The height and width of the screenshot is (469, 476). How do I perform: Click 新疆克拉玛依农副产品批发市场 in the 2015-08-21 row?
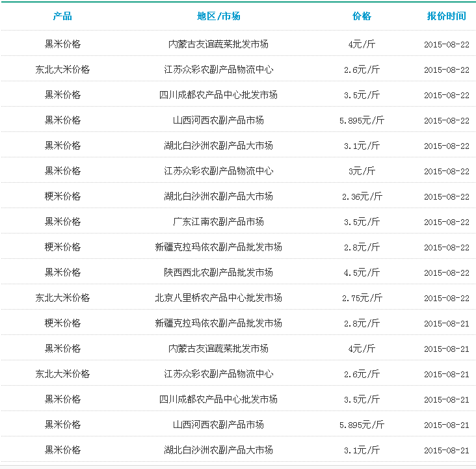(x=218, y=323)
